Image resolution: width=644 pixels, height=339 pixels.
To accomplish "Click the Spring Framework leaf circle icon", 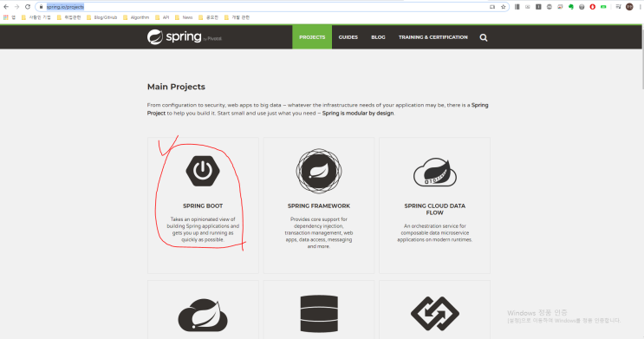I will click(319, 171).
